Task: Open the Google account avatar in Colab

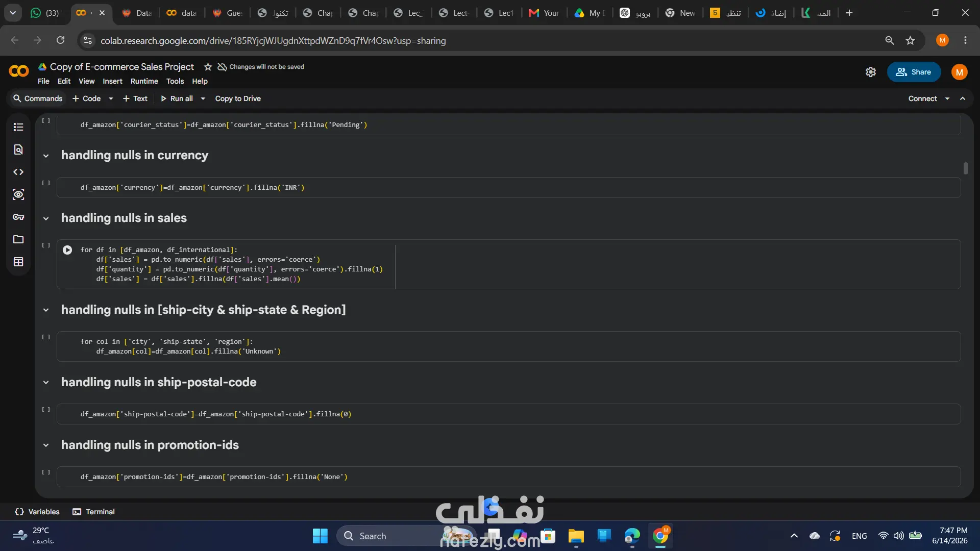Action: point(960,72)
